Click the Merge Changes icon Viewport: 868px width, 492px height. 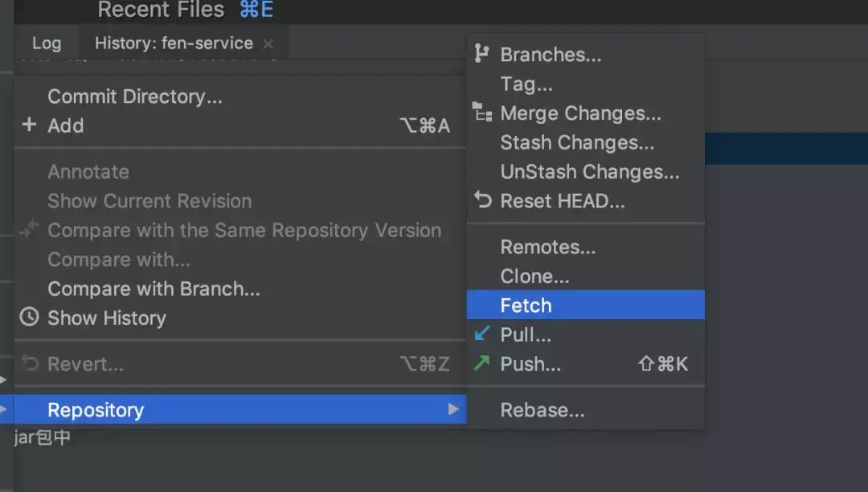482,113
